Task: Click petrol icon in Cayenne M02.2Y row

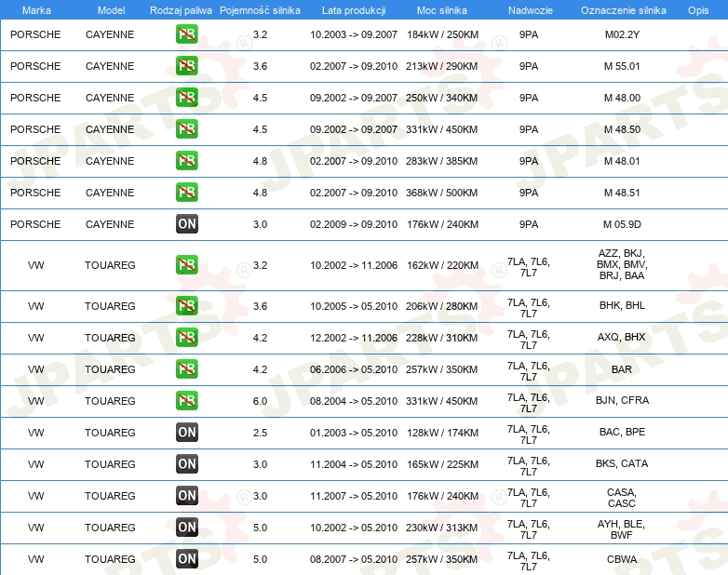Action: (186, 34)
